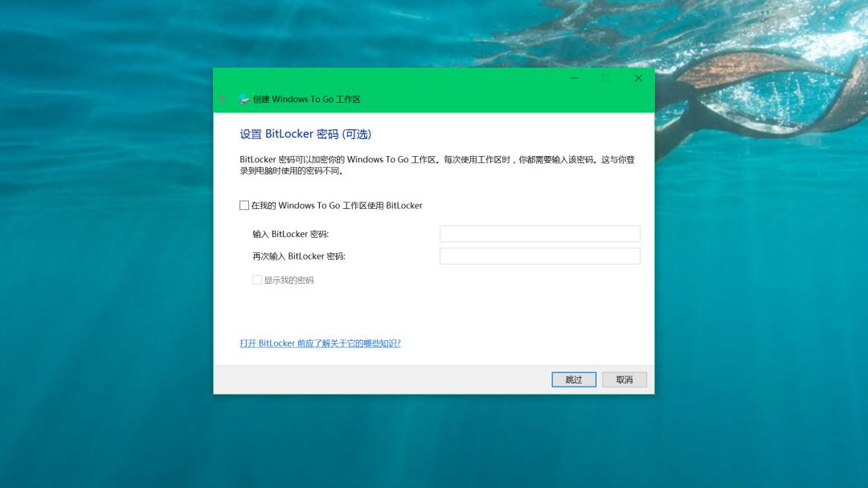Click the 创建 Windows To Go 工作区 title text
Image resolution: width=868 pixels, height=488 pixels.
[x=306, y=99]
